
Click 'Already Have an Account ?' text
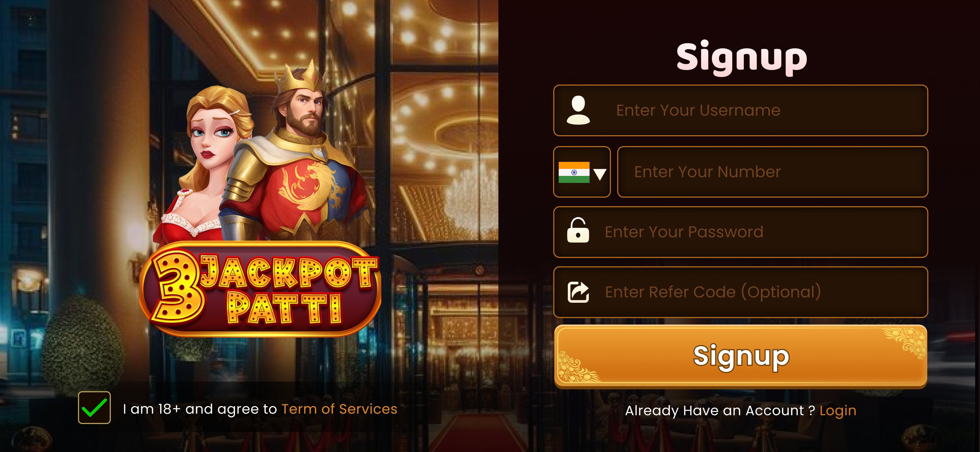point(720,411)
